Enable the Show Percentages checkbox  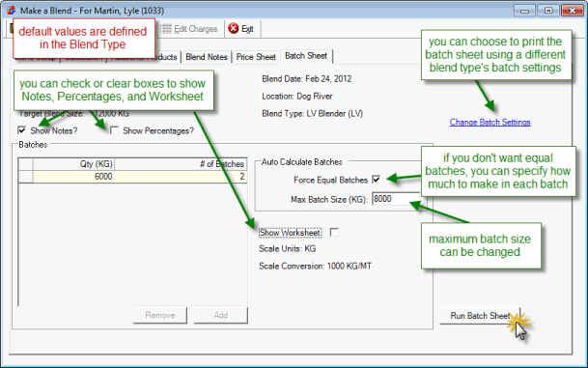(x=114, y=130)
